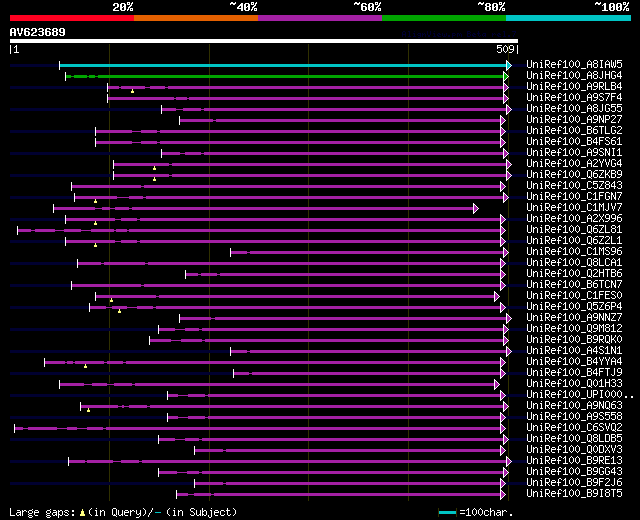Select the UniRef100_B9RQK0 label
Viewport: 640px width, 520px height.
pyautogui.click(x=574, y=340)
